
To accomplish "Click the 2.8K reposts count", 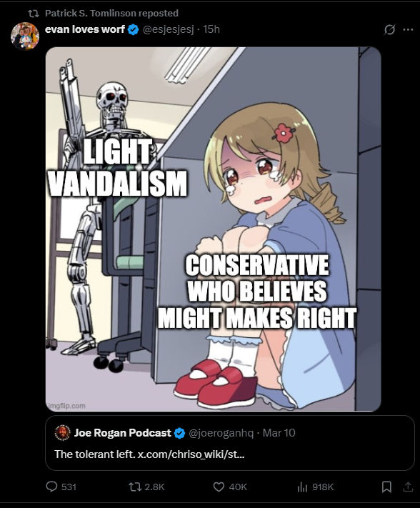I will (154, 487).
